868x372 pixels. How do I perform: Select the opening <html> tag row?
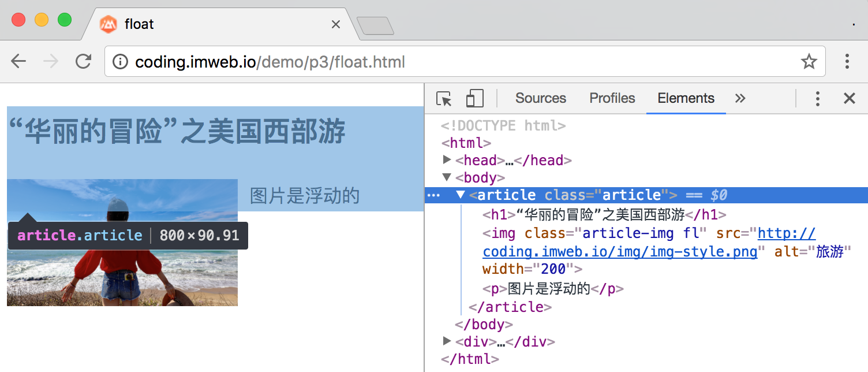click(x=466, y=143)
